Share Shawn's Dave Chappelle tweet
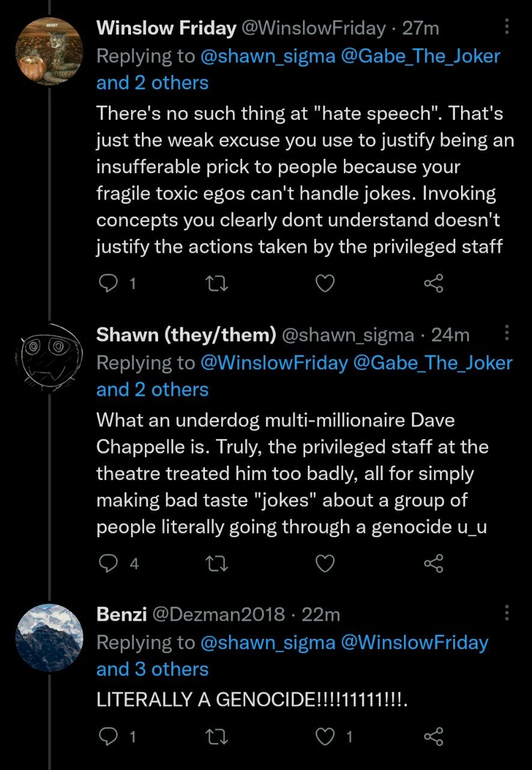The width and height of the screenshot is (532, 770). (433, 563)
